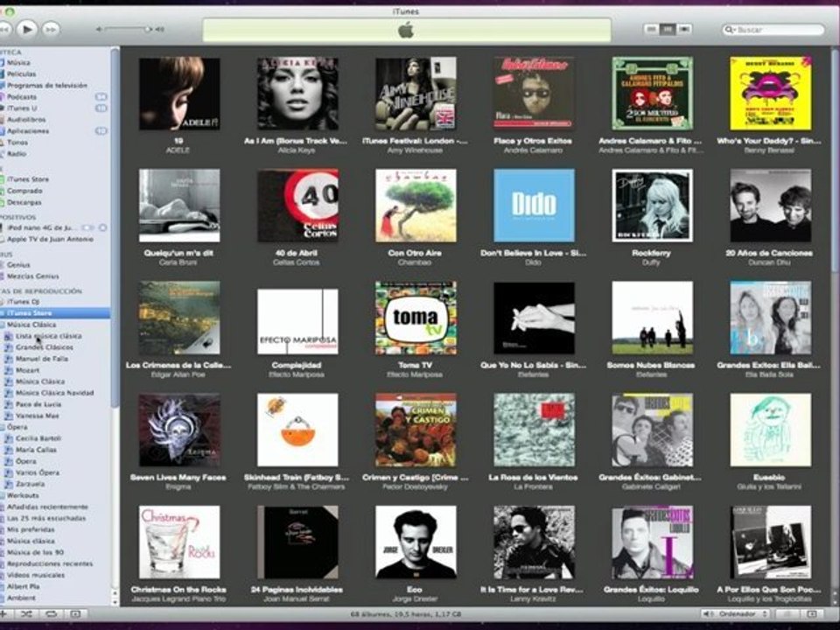Skip to the next track
Image resolution: width=840 pixels, height=630 pixels.
coord(51,29)
